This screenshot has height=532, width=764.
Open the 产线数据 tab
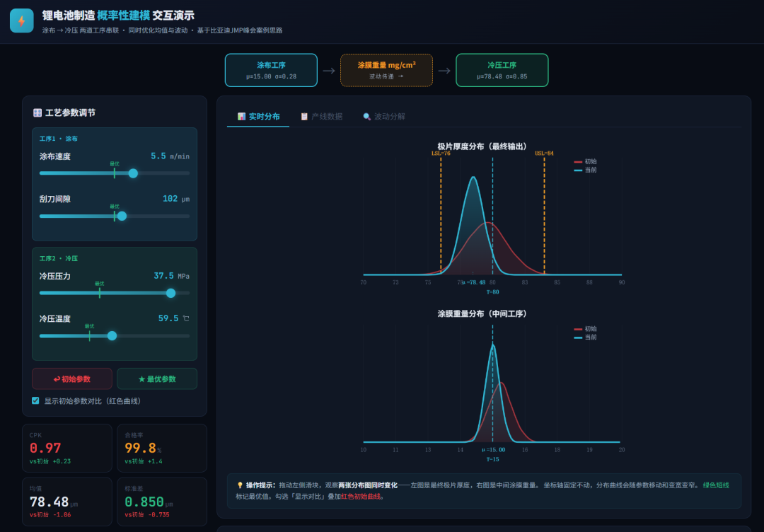[x=321, y=117]
